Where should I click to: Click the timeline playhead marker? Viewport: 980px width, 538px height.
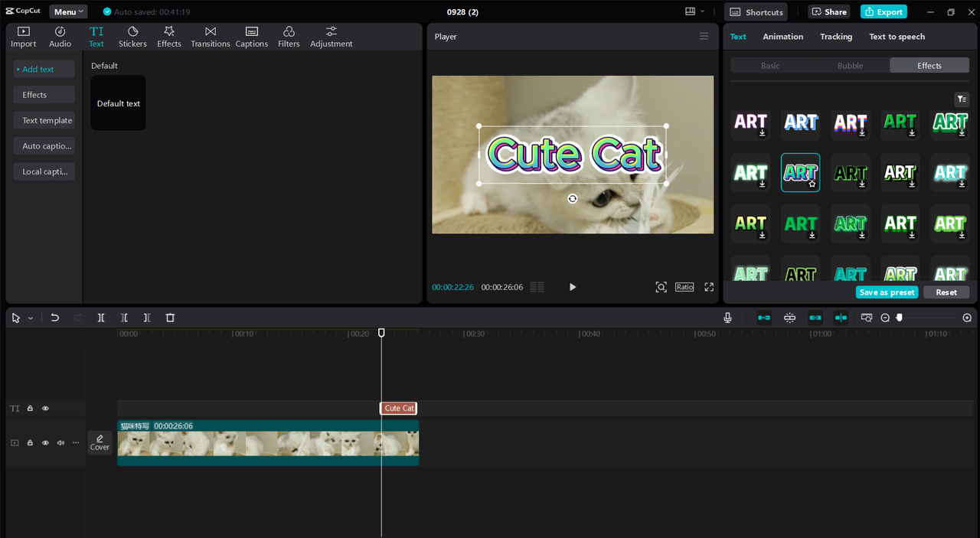[x=381, y=333]
